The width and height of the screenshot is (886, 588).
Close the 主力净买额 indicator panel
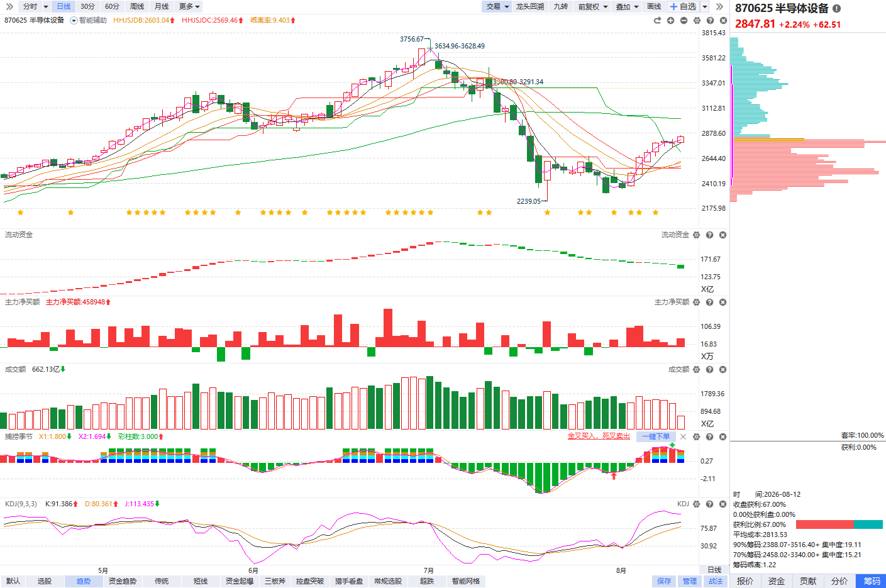723,302
